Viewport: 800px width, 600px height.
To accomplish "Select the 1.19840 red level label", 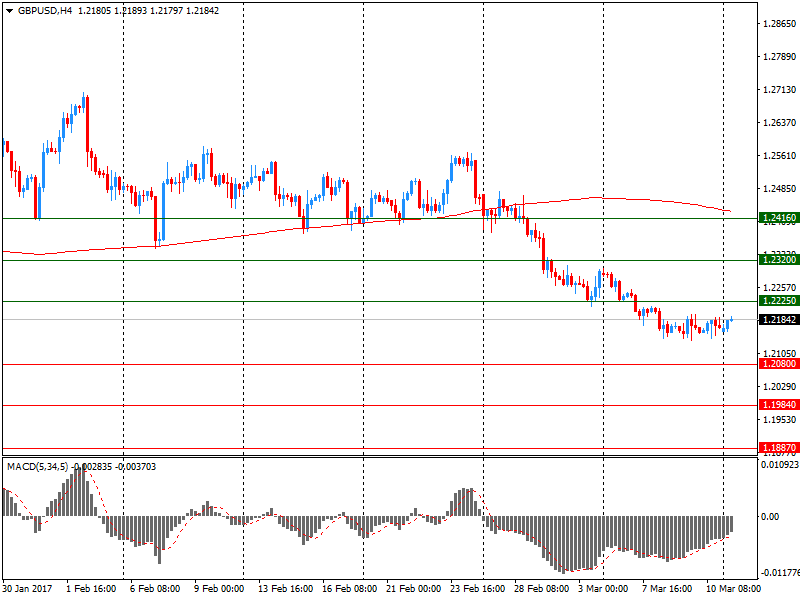I will (x=779, y=405).
